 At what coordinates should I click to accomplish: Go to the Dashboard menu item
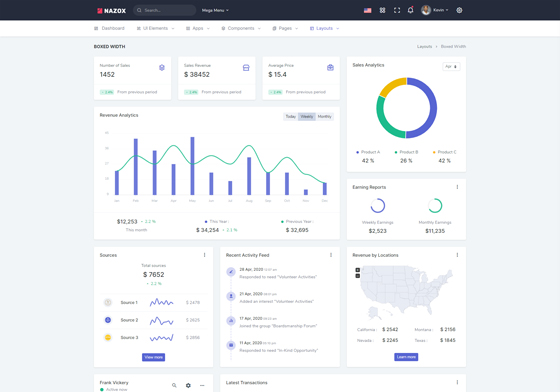coord(109,28)
